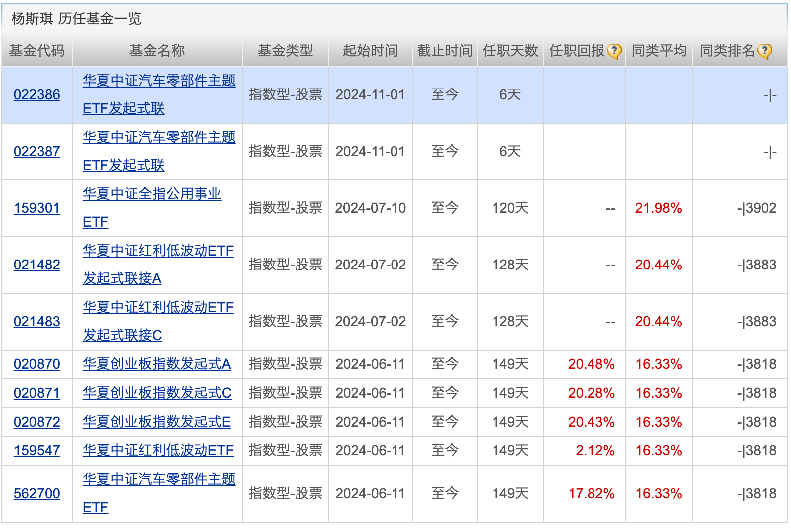Open 华夏中证红利低波动ETF发起式联接A link

(x=158, y=265)
